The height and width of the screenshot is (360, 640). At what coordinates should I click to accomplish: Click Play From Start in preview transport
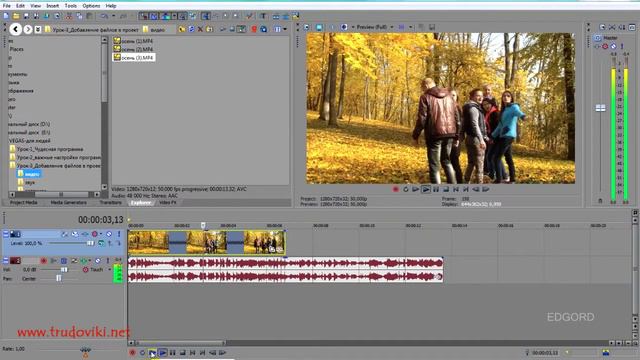pos(416,189)
